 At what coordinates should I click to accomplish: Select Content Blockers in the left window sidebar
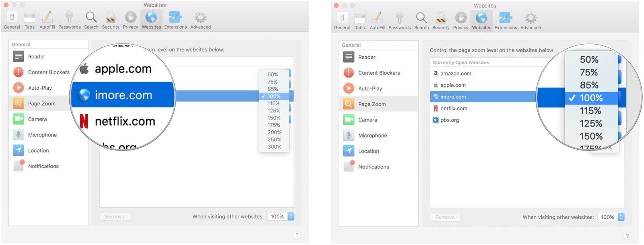(x=48, y=72)
